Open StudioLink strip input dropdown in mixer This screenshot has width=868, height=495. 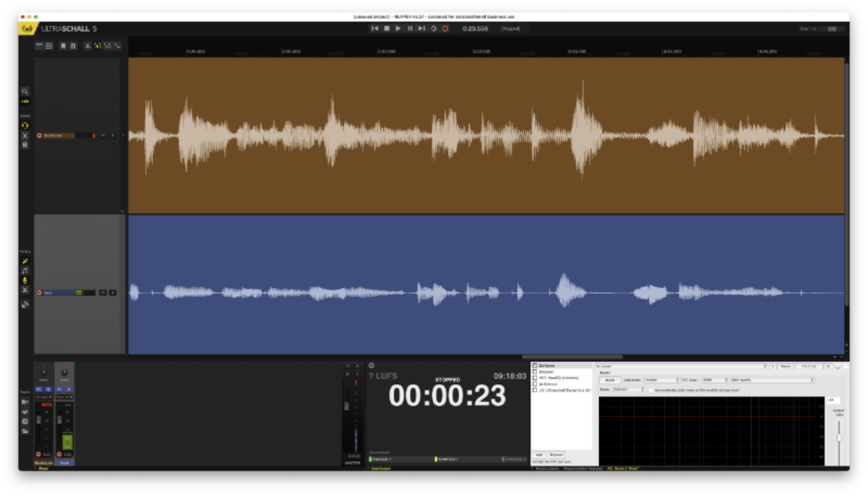coord(43,397)
